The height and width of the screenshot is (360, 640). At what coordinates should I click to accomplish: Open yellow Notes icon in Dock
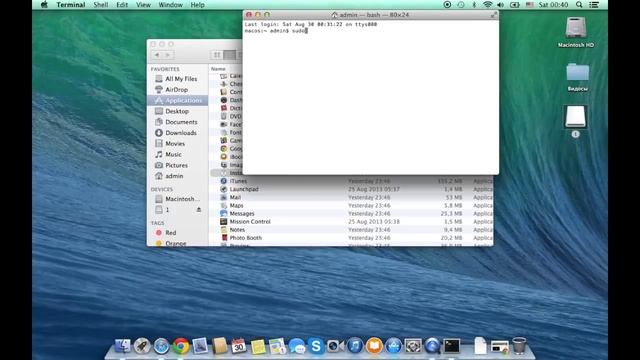tap(258, 347)
